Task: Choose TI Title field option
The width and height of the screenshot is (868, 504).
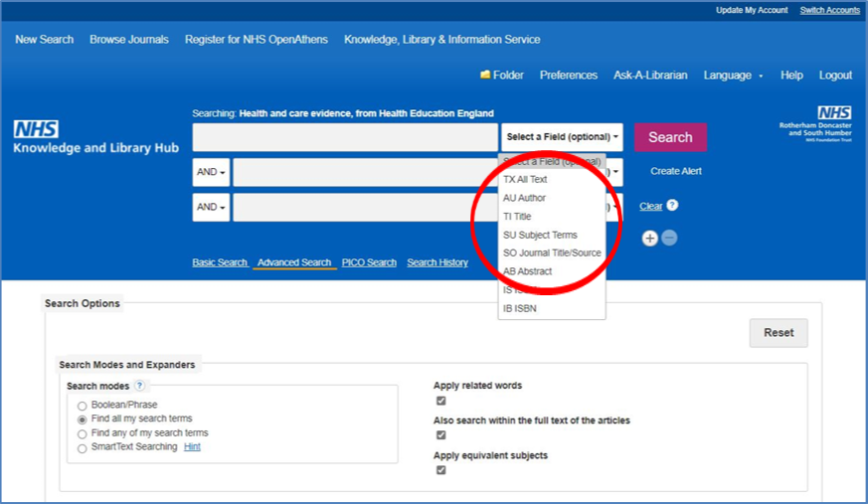Action: pyautogui.click(x=552, y=217)
